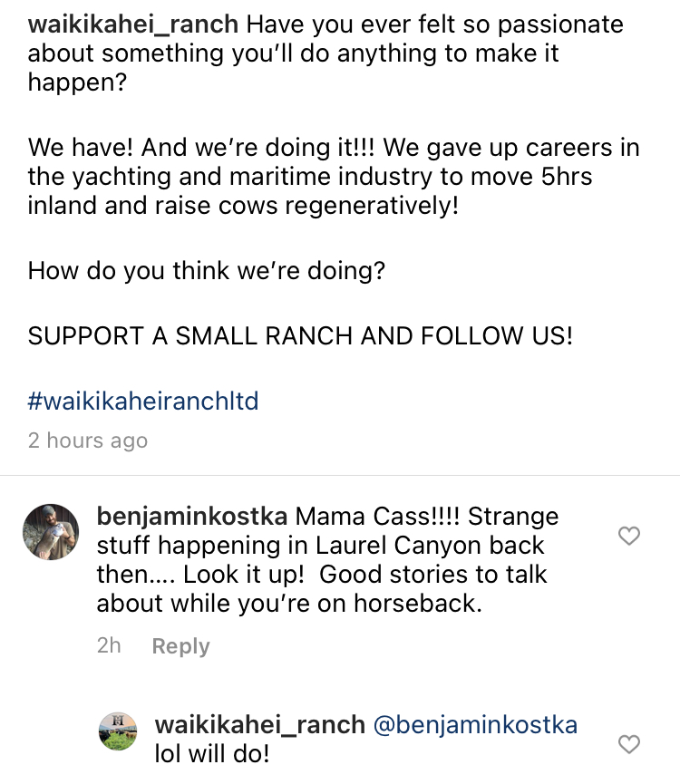This screenshot has height=784, width=680.
Task: Follow the @benjaminkostka mention in reply
Action: (x=475, y=726)
